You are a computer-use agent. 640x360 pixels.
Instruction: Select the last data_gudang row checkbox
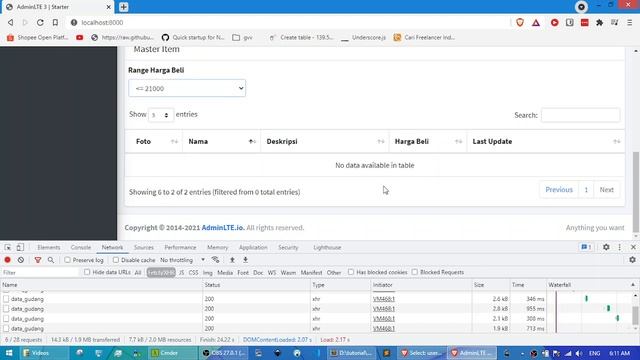[6, 328]
